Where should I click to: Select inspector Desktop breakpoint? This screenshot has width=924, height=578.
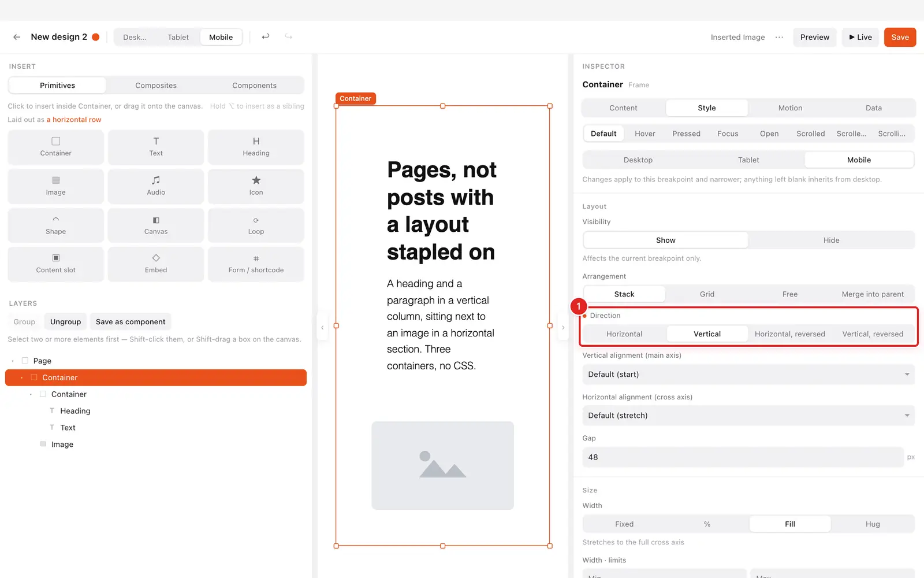(x=638, y=160)
